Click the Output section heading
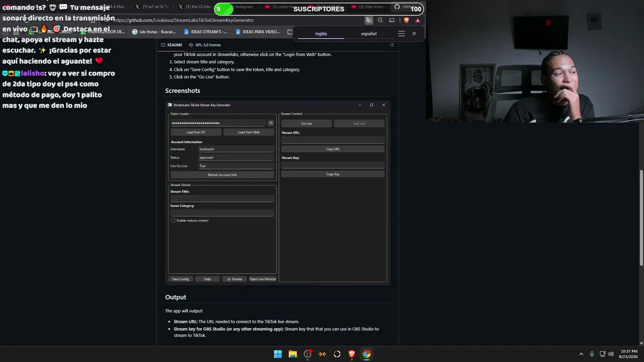644x362 pixels. [176, 297]
